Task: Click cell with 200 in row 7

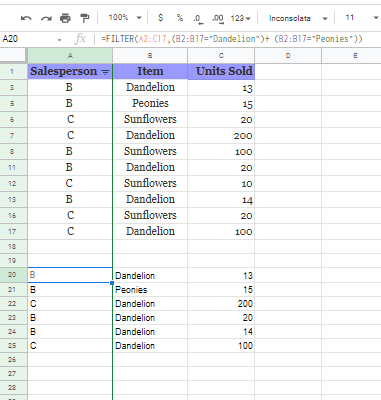Action: click(x=221, y=135)
